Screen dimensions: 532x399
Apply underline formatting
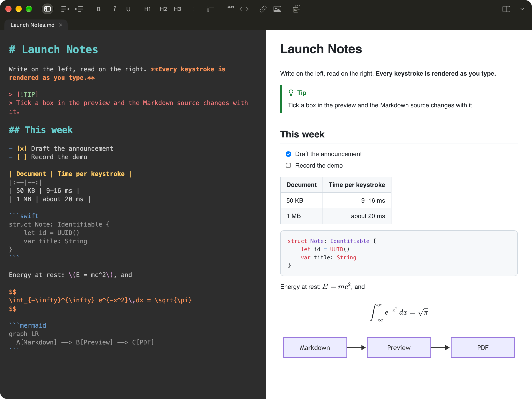click(128, 9)
